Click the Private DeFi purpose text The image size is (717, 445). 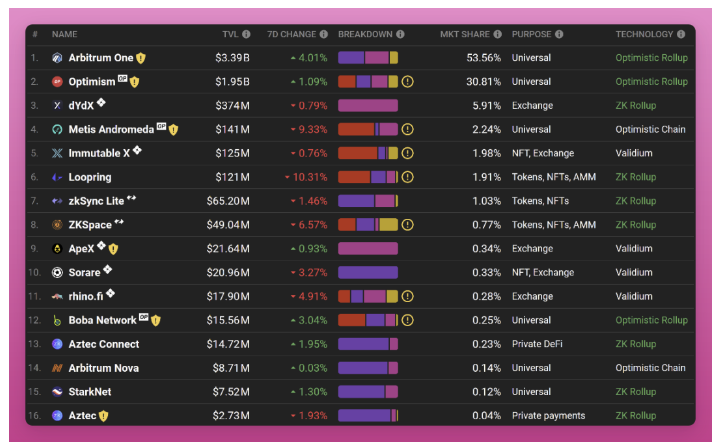click(x=537, y=344)
